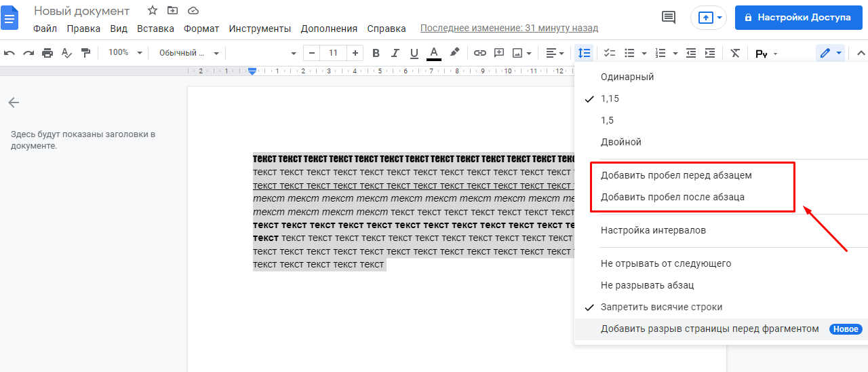
Task: Select 'Двойной' line spacing option
Action: point(620,142)
